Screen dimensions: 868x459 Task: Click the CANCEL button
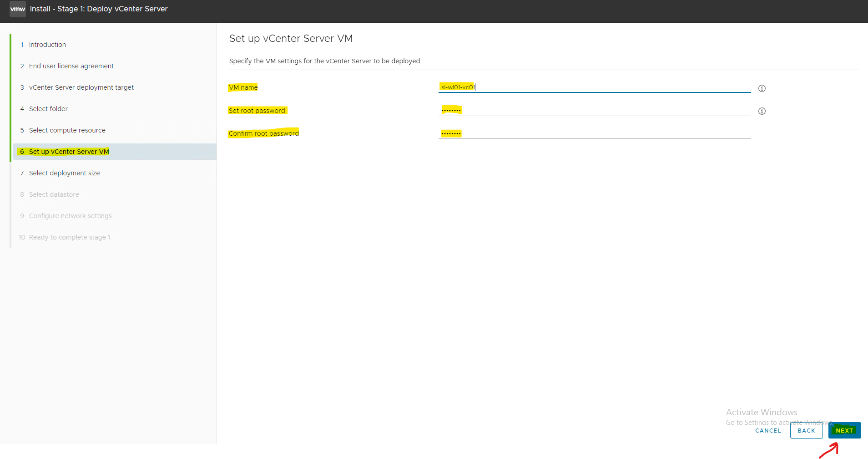pos(768,430)
